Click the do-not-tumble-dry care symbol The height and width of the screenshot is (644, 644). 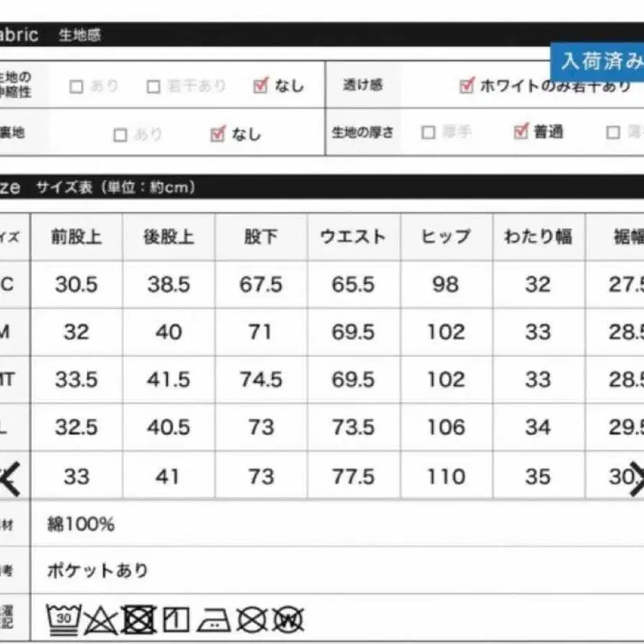(138, 617)
